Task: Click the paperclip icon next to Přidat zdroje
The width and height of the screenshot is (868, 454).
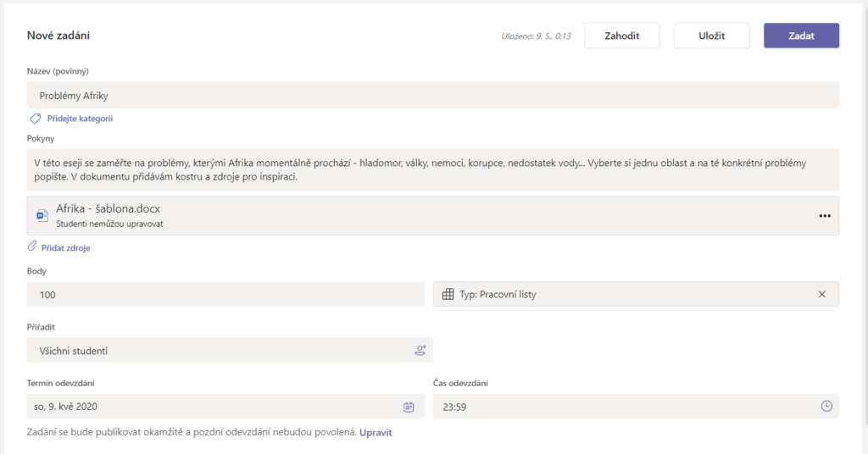Action: [33, 246]
